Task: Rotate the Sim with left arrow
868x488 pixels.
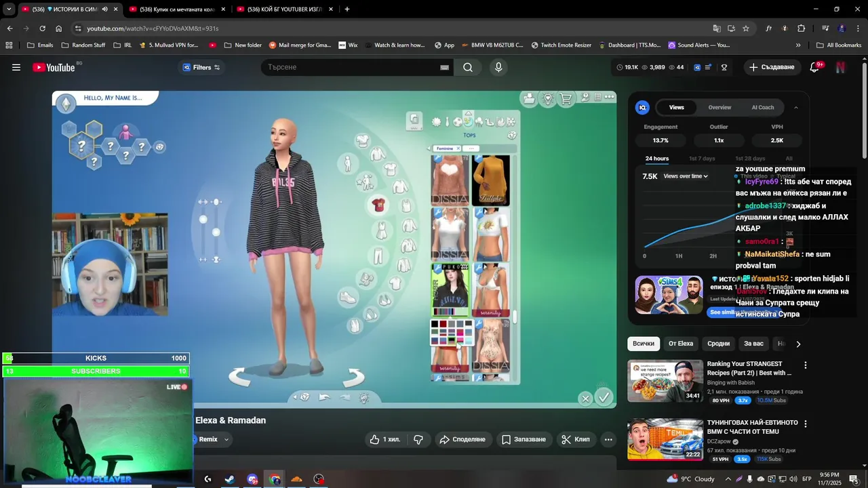Action: [240, 376]
